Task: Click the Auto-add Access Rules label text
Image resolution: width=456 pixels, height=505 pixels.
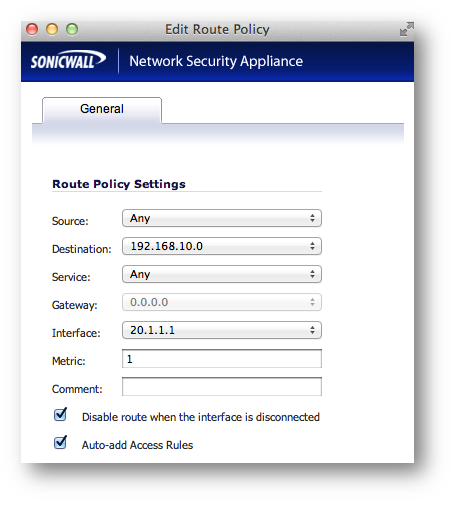Action: coord(137,445)
